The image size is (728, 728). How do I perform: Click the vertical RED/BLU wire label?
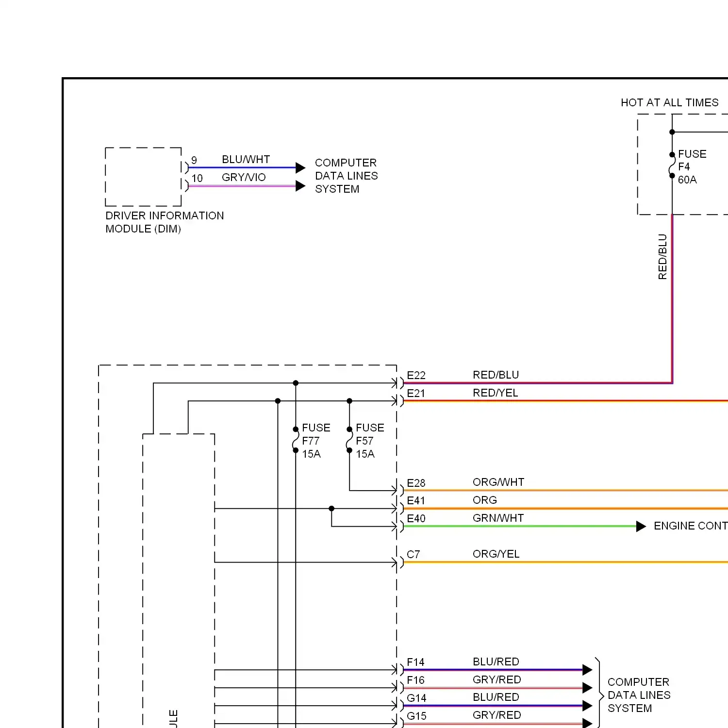662,257
